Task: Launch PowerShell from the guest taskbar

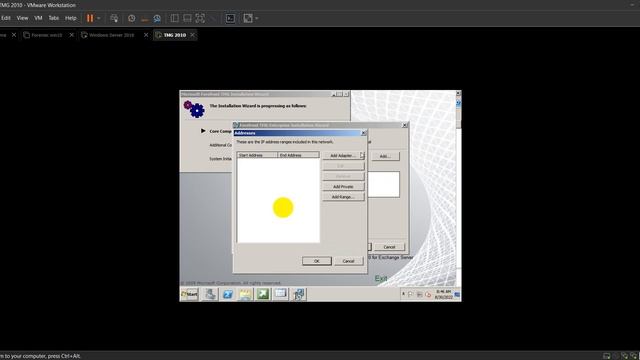Action: pos(228,294)
